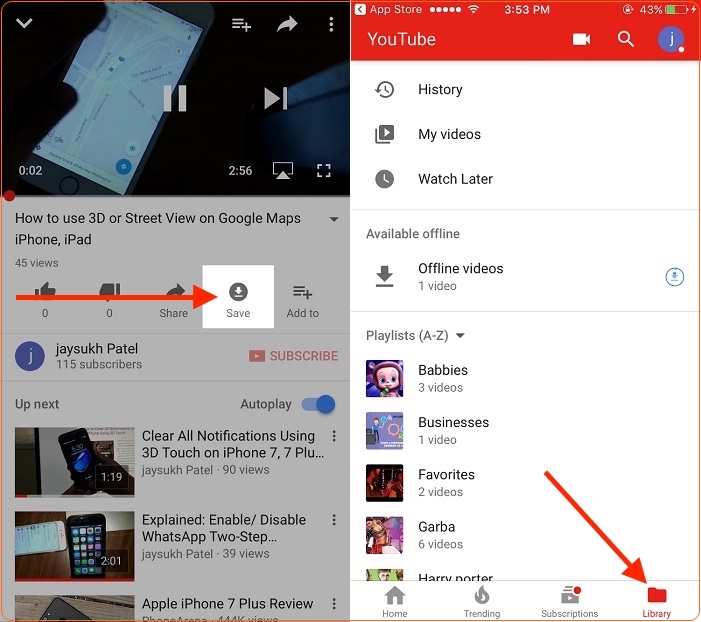The width and height of the screenshot is (701, 622).
Task: Switch to the Library tab
Action: click(x=657, y=602)
